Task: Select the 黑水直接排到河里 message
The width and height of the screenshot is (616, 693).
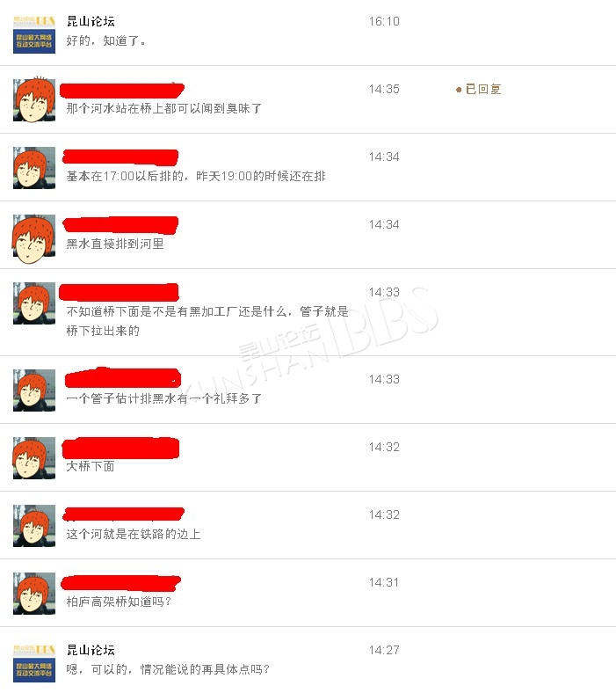Action: click(x=115, y=244)
